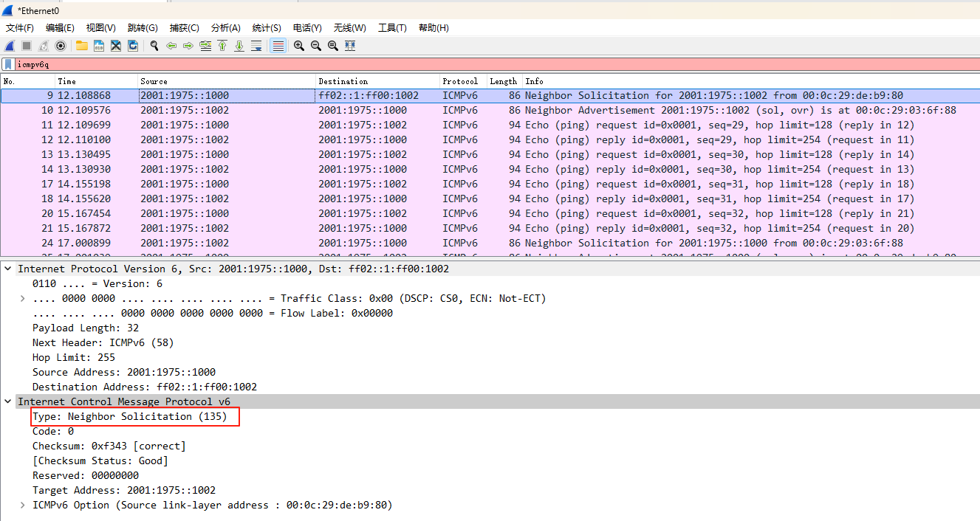Reload this capture file
The width and height of the screenshot is (980, 521).
[133, 46]
